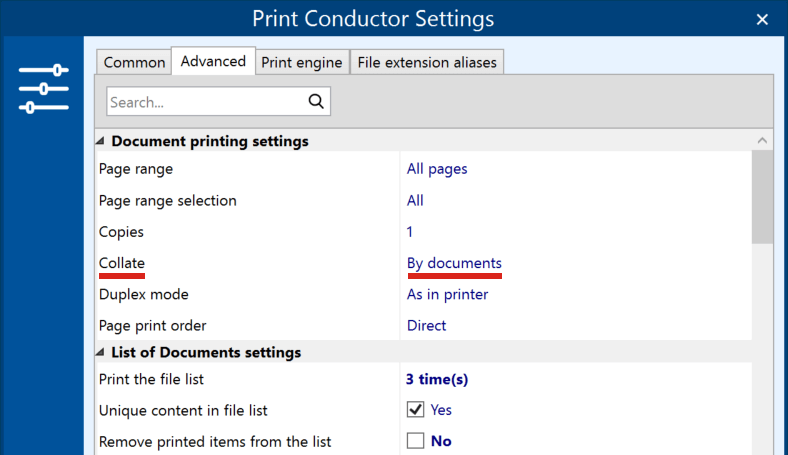Image resolution: width=788 pixels, height=455 pixels.
Task: Select the Advanced tab
Action: [x=213, y=61]
